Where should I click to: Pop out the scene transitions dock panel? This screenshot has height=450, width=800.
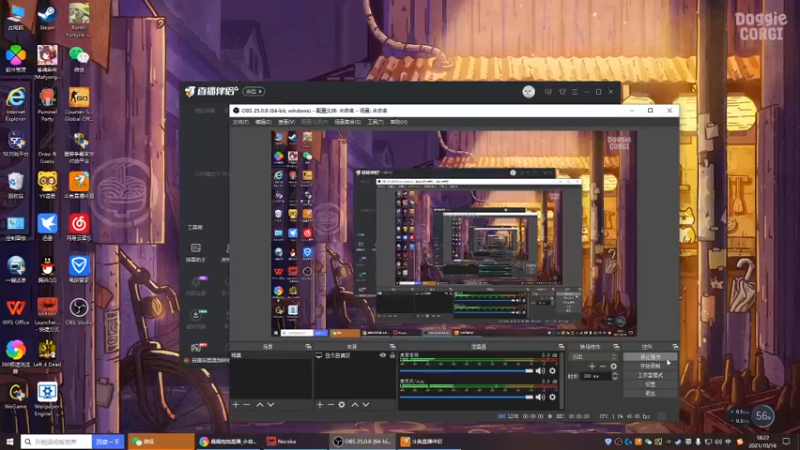click(x=616, y=346)
